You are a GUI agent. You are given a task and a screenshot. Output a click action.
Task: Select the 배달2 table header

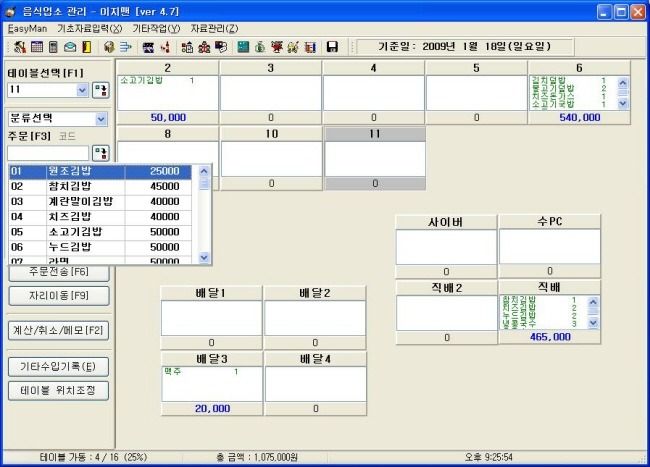click(315, 293)
